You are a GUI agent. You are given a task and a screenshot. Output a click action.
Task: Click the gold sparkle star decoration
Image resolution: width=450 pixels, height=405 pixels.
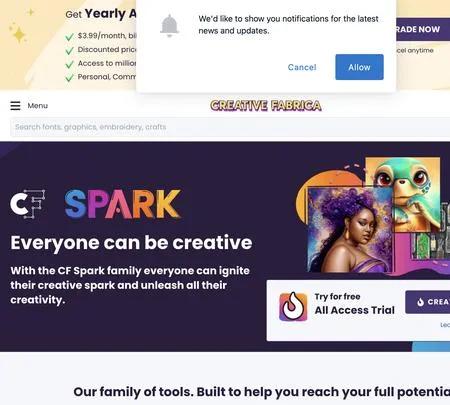point(19,34)
